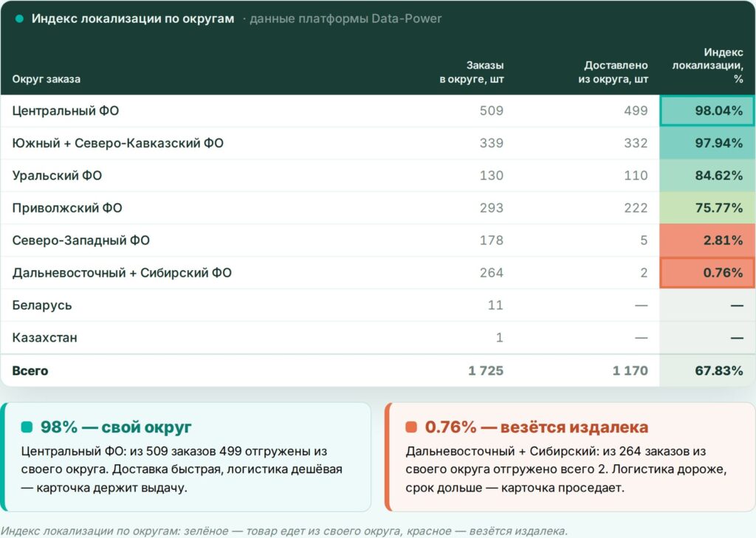This screenshot has height=538, width=756.
Task: Select the 'Южный + Северо-Кавказский ФО' row label
Action: click(x=117, y=143)
